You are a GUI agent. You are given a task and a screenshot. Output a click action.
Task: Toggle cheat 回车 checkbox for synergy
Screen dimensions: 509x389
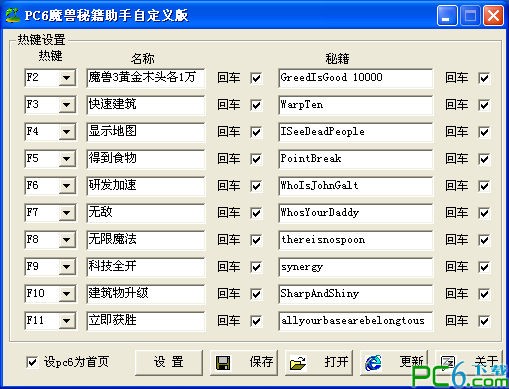click(484, 267)
